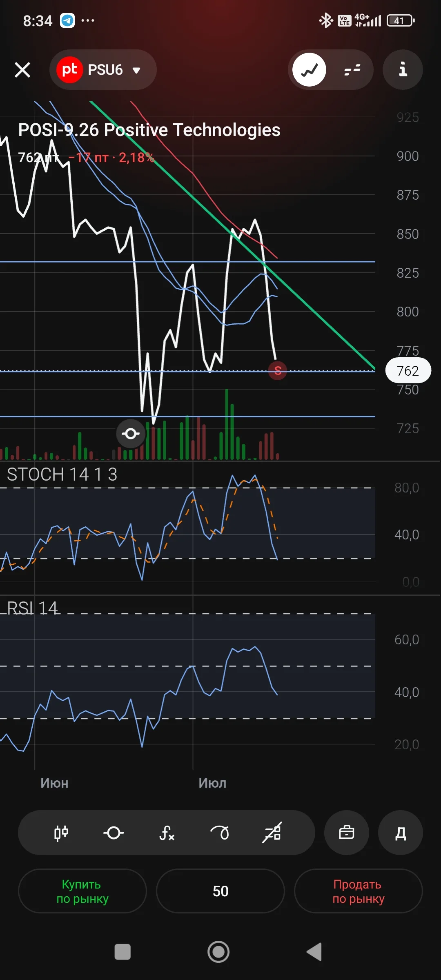The width and height of the screenshot is (441, 980).
Task: Open instrument info with the i icon
Action: pos(403,70)
